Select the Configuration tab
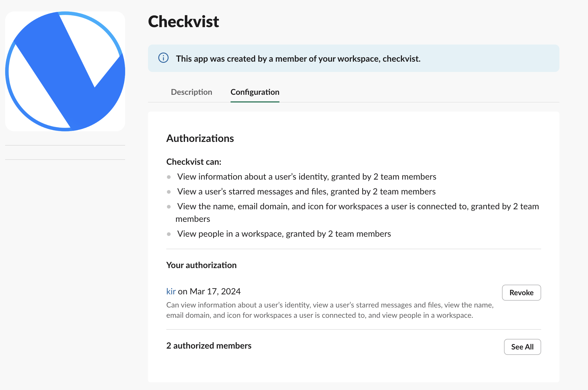 [255, 92]
